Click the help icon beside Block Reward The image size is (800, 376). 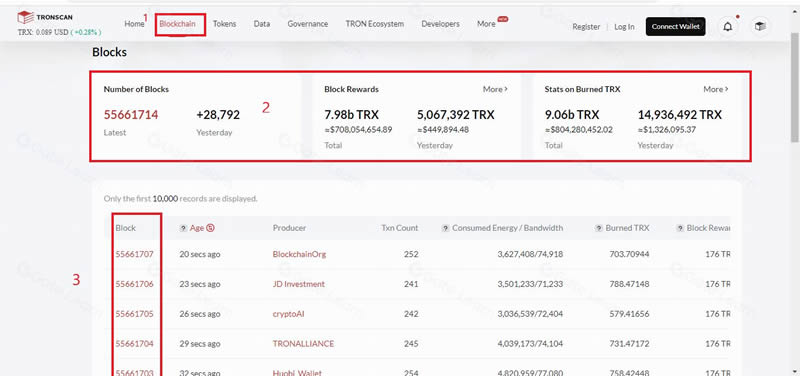point(680,228)
